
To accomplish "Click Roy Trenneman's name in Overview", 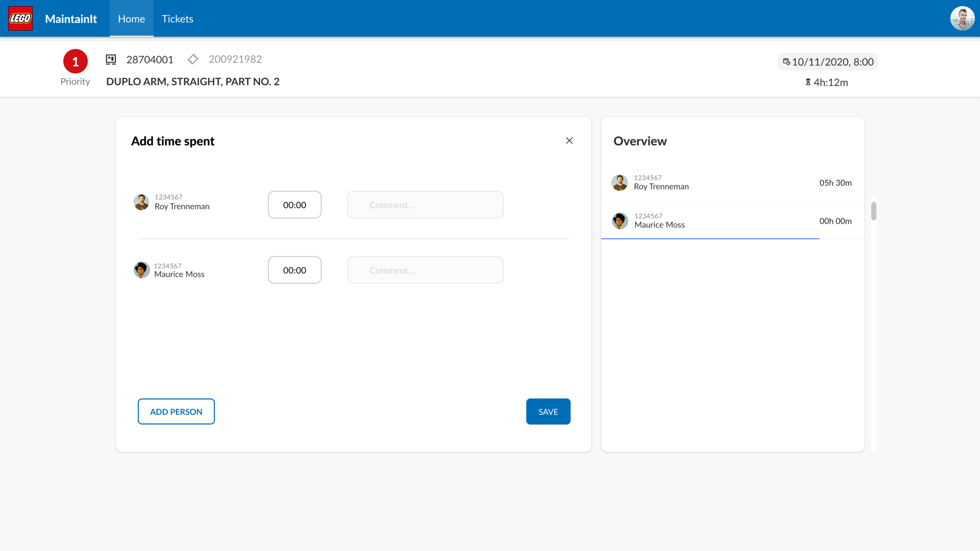I will (x=661, y=187).
